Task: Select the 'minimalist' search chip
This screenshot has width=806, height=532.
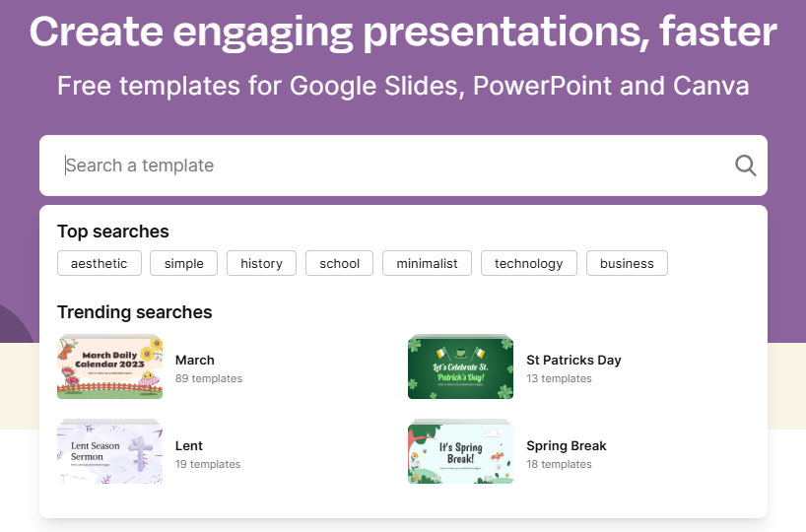Action: pos(427,263)
